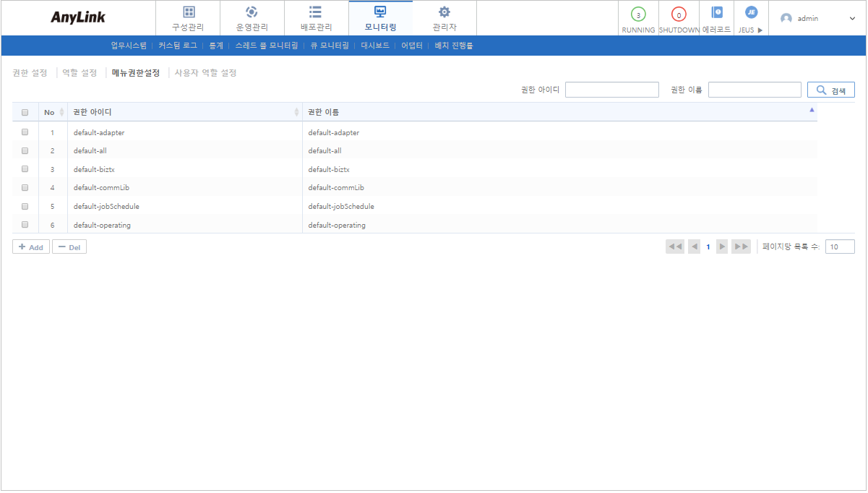Viewport: 868px width, 493px height.
Task: Switch to the 역할 설정 tab
Action: 80,73
